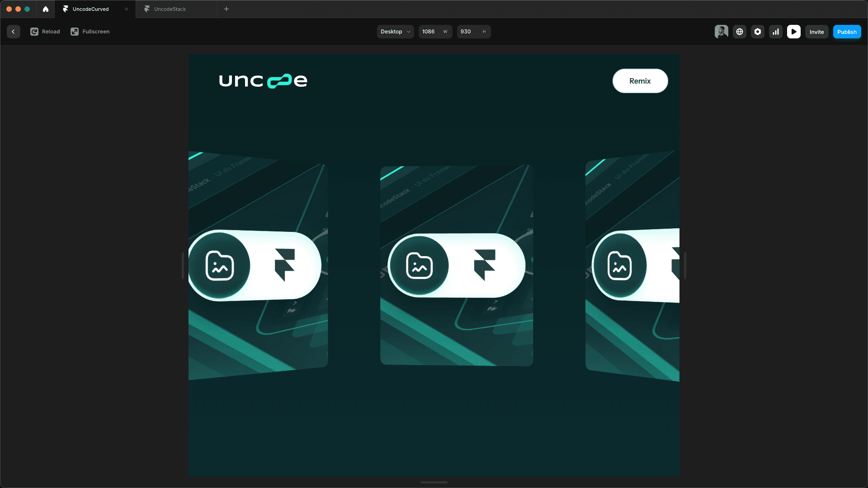Invite collaborators to the project
The image size is (868, 488).
(817, 32)
